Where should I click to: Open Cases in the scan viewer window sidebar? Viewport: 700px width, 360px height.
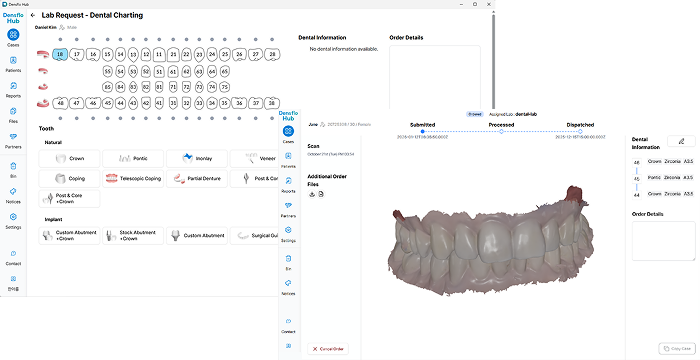[288, 134]
